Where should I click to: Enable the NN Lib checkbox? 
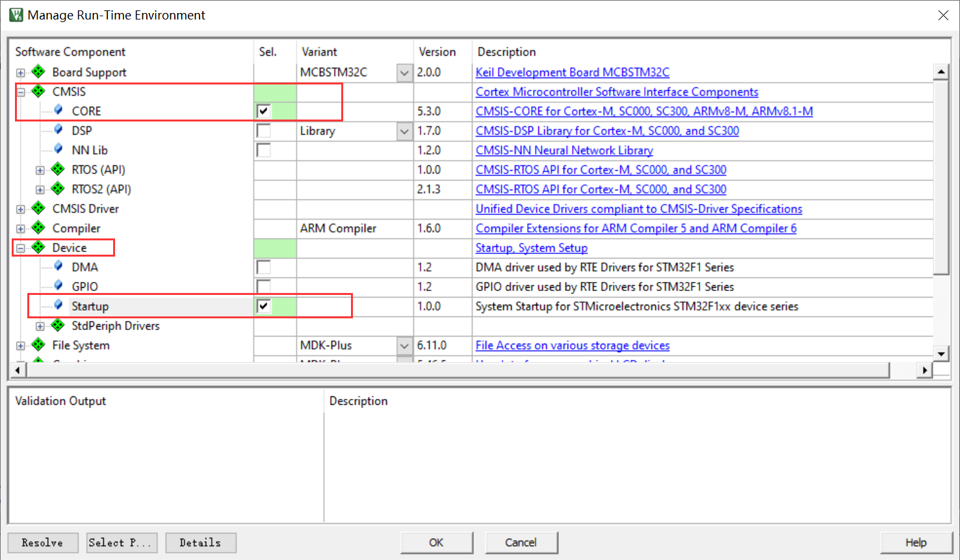pos(263,150)
